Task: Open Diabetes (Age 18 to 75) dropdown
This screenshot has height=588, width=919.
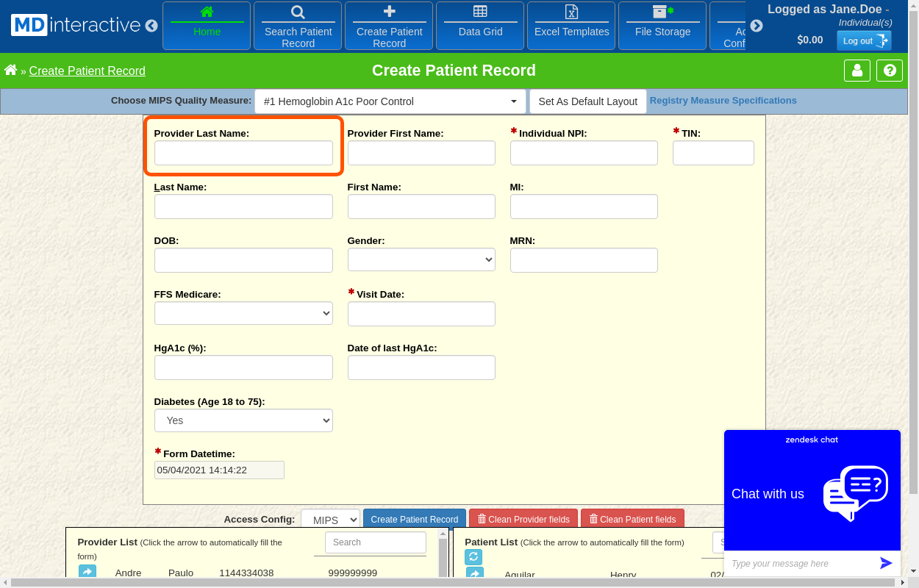Action: [243, 420]
